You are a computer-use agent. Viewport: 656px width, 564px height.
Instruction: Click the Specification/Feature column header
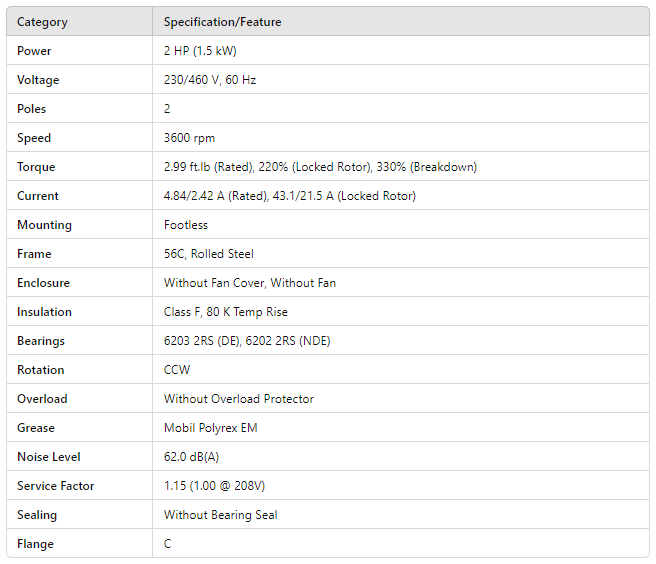(x=222, y=22)
